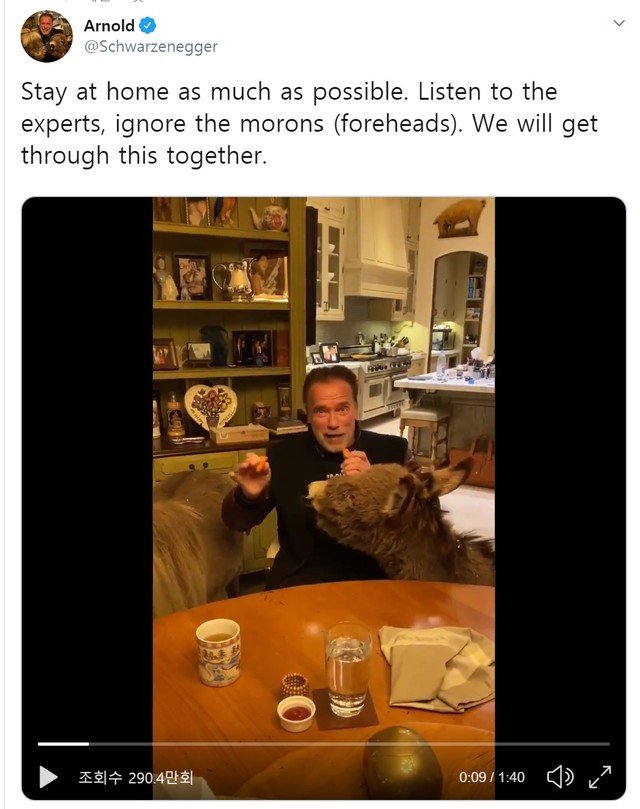Seek to the middle of the progress bar
Screen dimensions: 640x809
tap(324, 744)
